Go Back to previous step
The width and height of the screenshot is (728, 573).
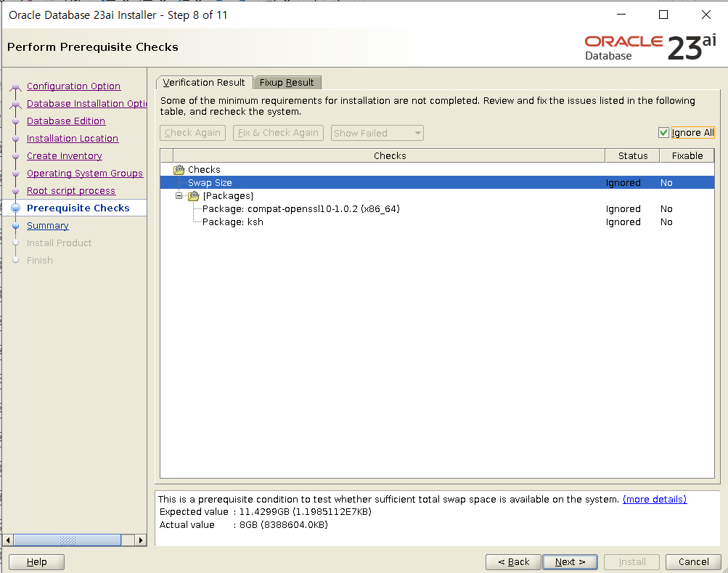pos(513,562)
